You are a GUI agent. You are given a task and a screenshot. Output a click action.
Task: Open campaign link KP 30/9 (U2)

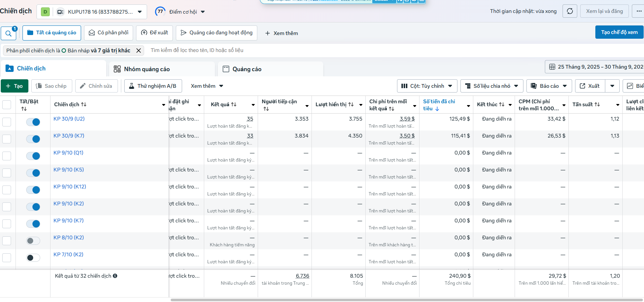[x=69, y=119]
